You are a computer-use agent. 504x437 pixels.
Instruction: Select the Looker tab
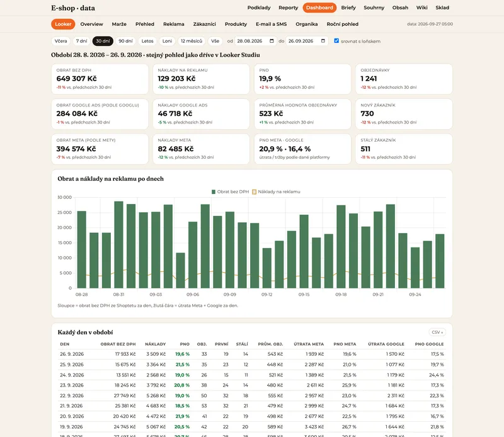click(63, 24)
